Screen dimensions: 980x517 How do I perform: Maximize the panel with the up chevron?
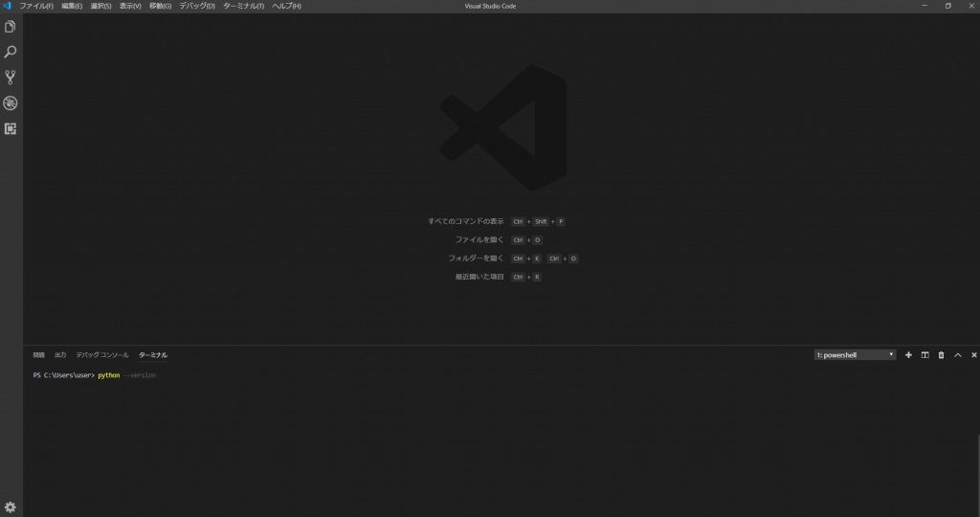click(x=957, y=355)
